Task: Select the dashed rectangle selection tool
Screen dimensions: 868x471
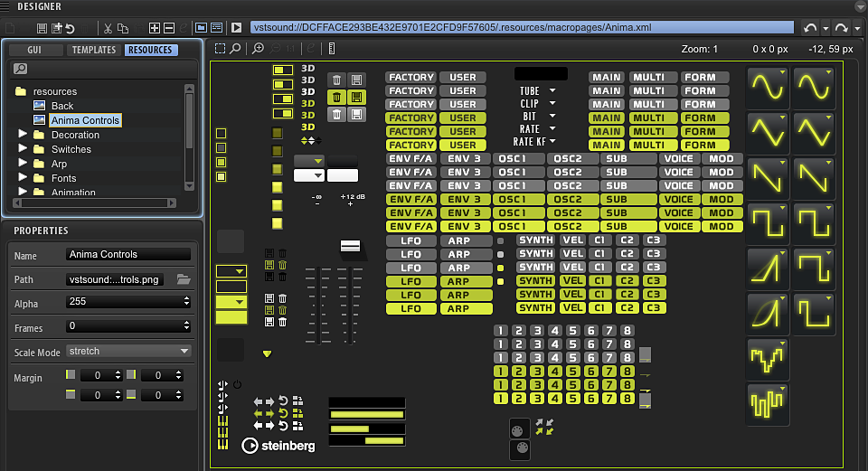Action: point(220,49)
